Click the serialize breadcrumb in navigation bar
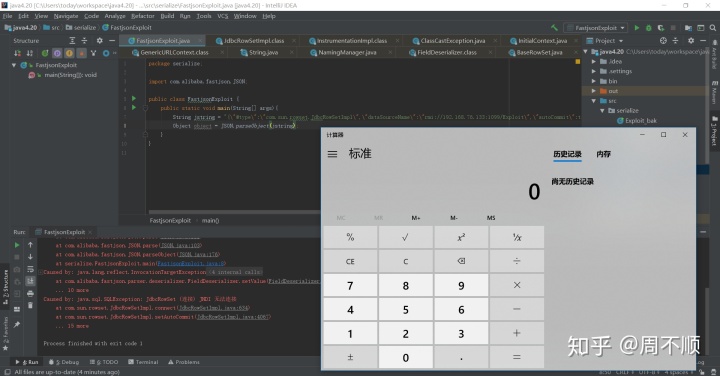This screenshot has width=720, height=376. [81, 28]
